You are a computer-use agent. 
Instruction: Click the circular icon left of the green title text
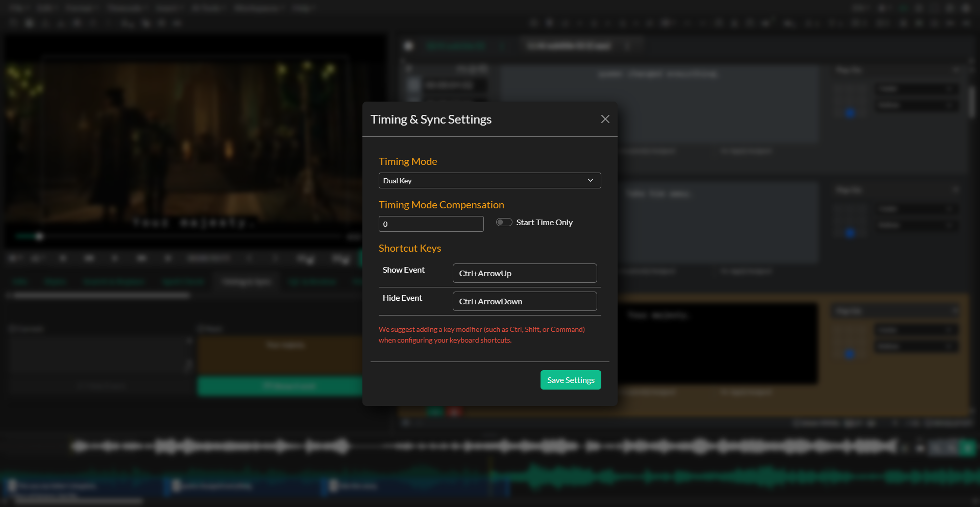click(409, 46)
